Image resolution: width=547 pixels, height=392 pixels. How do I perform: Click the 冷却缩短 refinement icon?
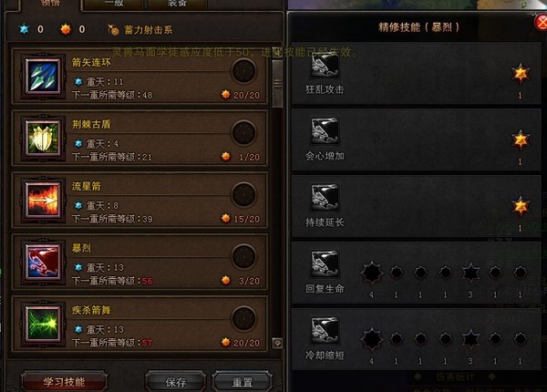(325, 330)
